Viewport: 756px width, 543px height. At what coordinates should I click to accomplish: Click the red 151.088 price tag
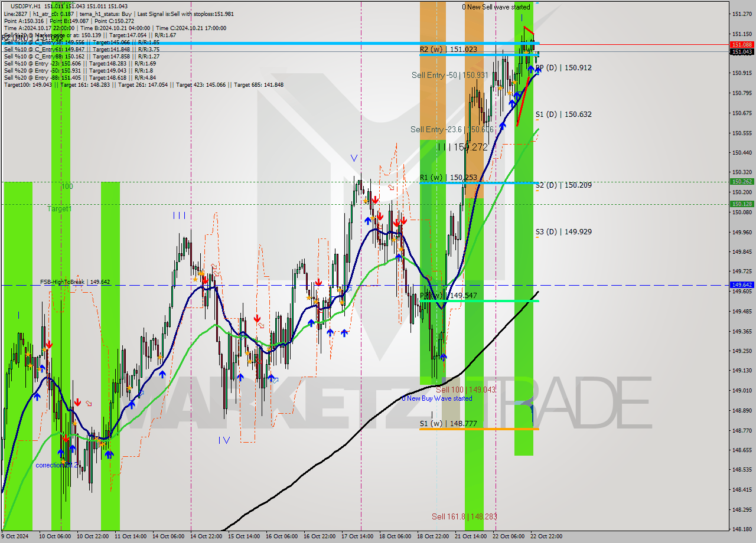pos(742,44)
